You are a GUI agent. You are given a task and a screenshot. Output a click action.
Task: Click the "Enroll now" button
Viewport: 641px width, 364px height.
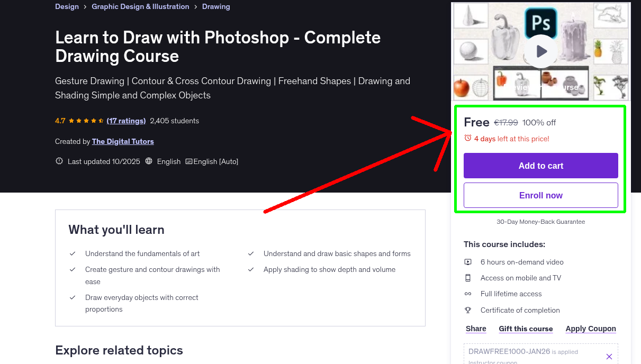(540, 195)
